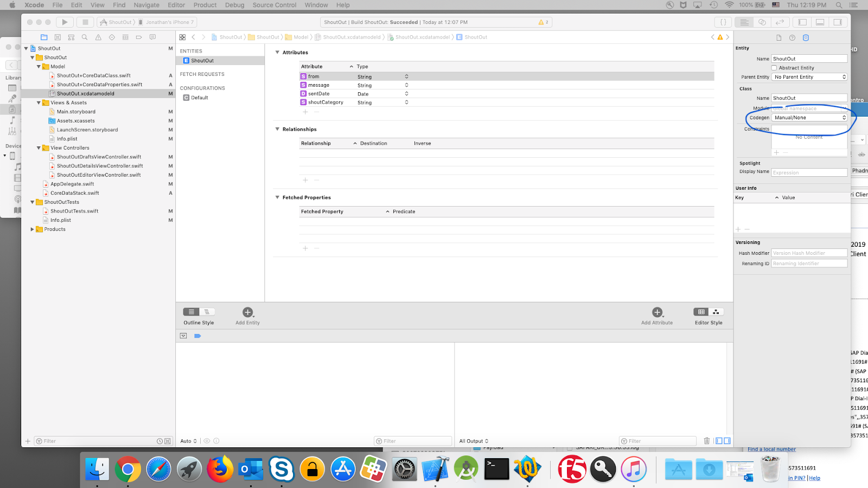Click the build warnings indicator in activity bar
This screenshot has width=868, height=488.
click(x=543, y=22)
